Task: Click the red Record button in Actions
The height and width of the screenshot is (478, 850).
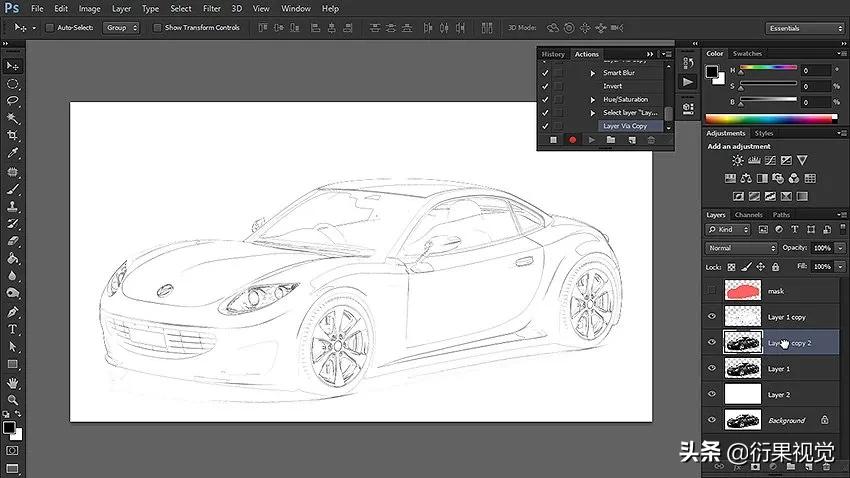Action: tap(573, 140)
